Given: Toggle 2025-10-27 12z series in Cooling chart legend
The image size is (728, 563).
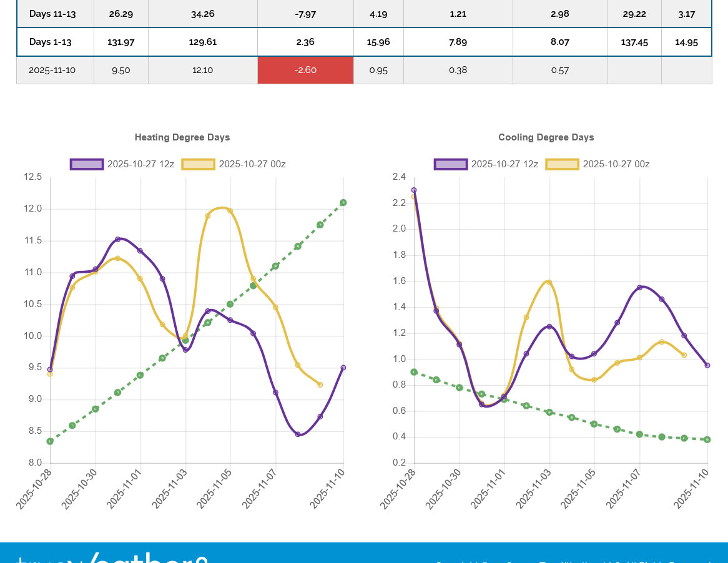Looking at the screenshot, I should coord(486,164).
